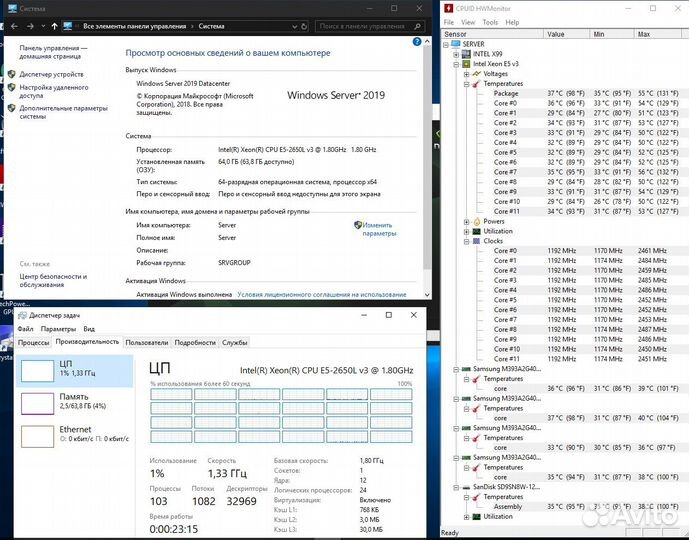Open the Tools menu in HWMonitor

coord(490,22)
